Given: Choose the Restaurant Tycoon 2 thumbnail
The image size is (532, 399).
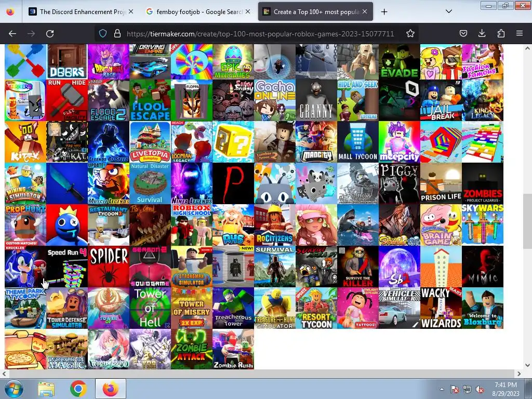Looking at the screenshot, I should [x=109, y=225].
